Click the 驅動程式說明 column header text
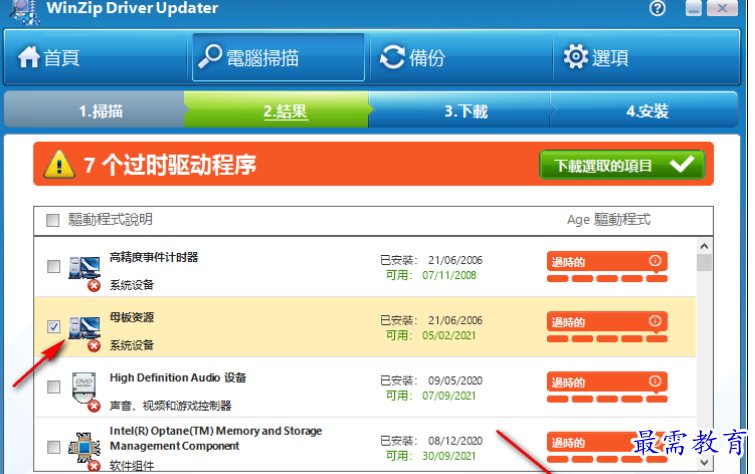Screen dimensions: 755x474 [x=110, y=220]
